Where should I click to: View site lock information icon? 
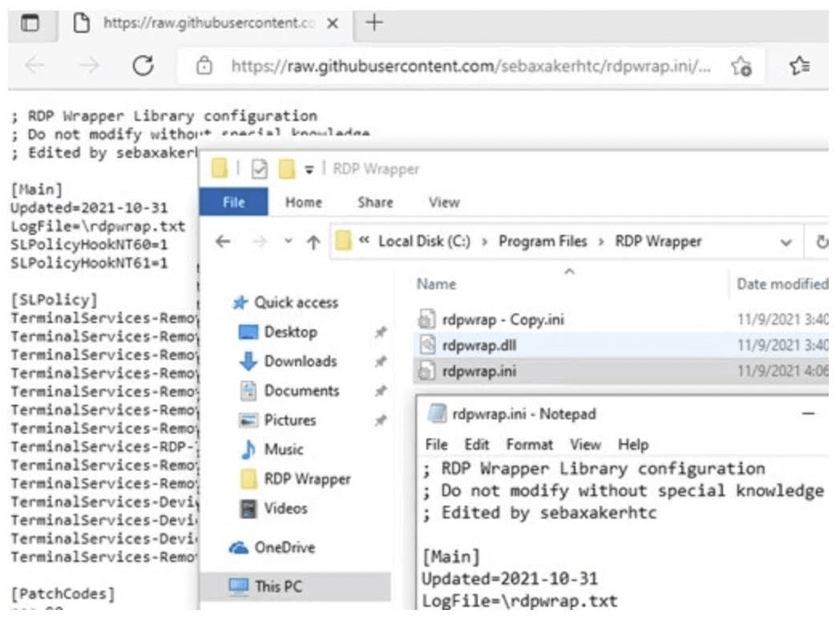(x=204, y=66)
